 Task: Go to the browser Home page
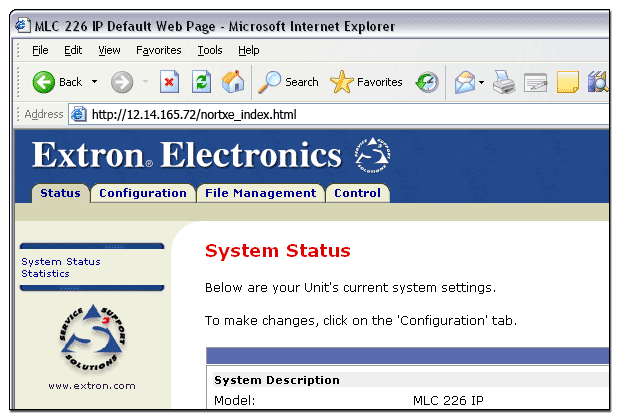(232, 82)
